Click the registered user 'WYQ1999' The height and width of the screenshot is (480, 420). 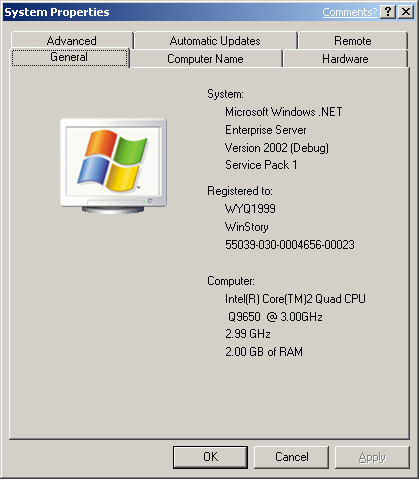point(250,209)
